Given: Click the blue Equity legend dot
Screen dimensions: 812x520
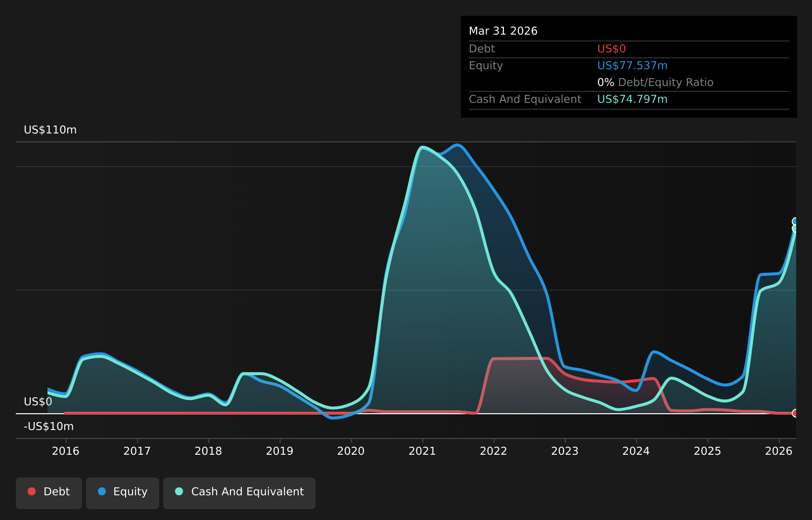Looking at the screenshot, I should 102,491.
